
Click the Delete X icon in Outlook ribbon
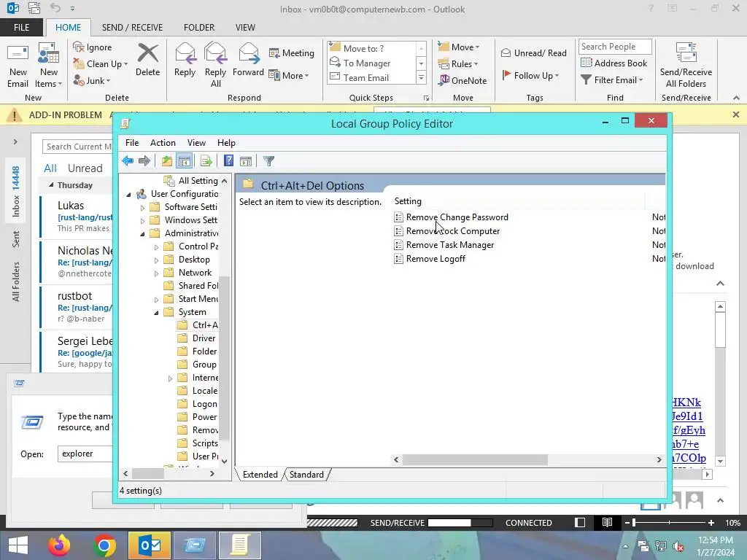click(x=147, y=60)
